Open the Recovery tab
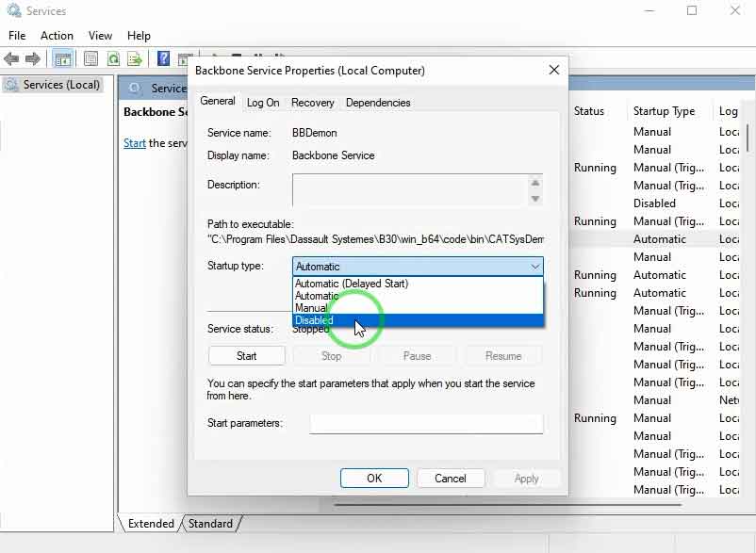 (x=312, y=103)
